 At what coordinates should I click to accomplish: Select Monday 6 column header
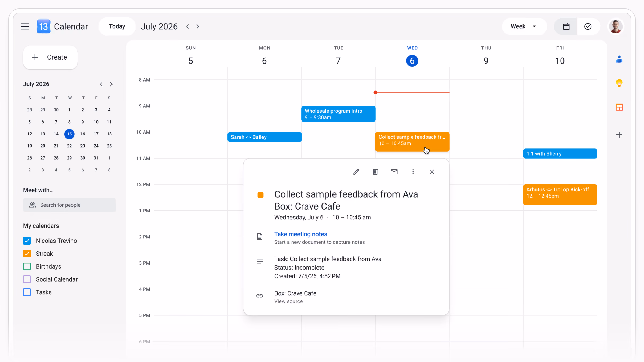pyautogui.click(x=265, y=56)
